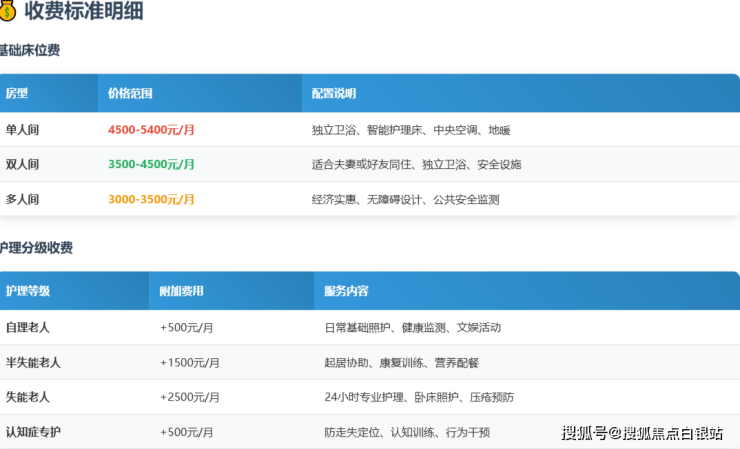Click the red 4500-5400元/月 price
The width and height of the screenshot is (740, 449).
(151, 130)
